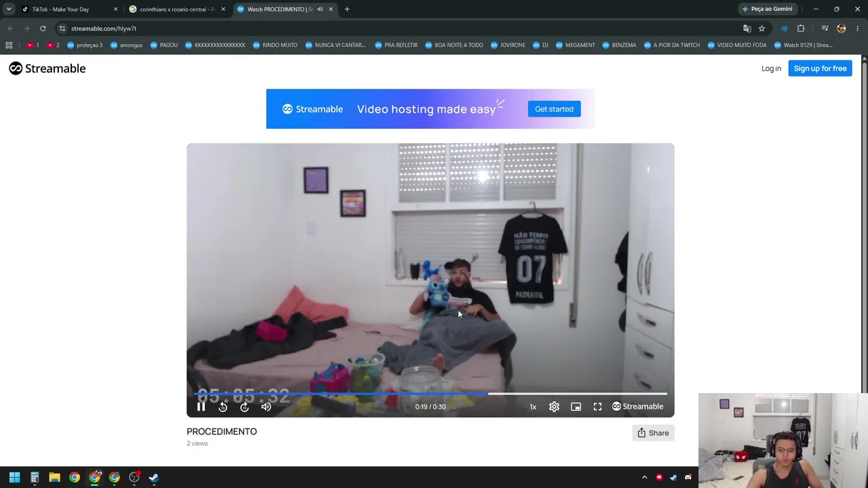Open the A PIOR DA TWITCH bookmark
This screenshot has height=488, width=868.
tap(671, 45)
